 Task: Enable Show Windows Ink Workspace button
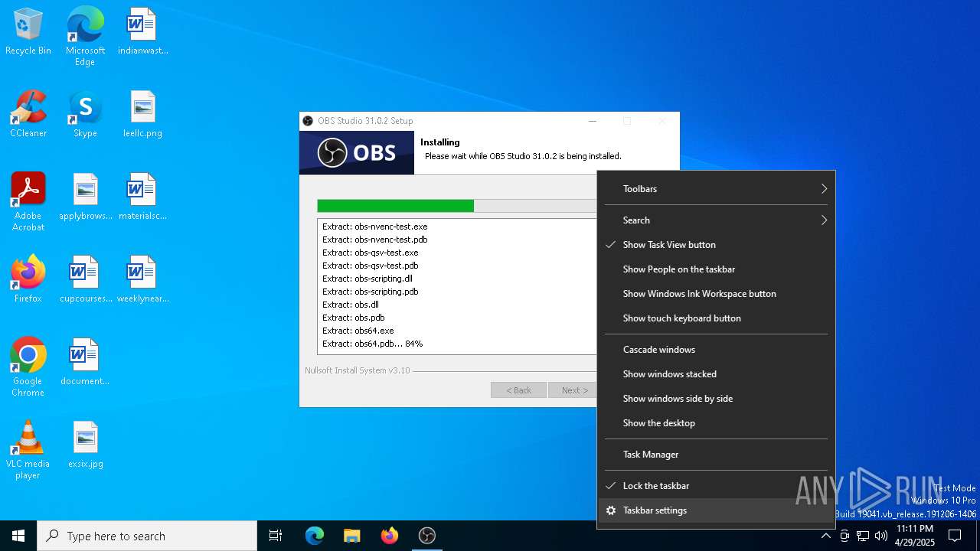(x=716, y=294)
